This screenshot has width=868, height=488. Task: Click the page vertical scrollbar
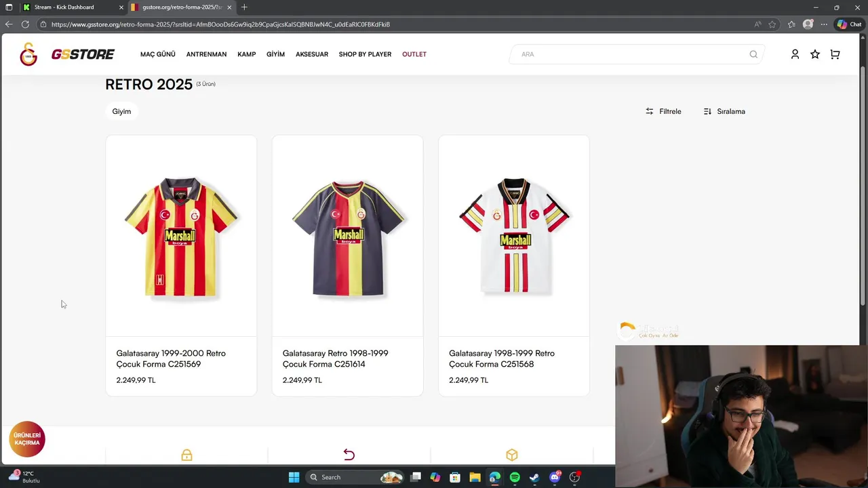point(863,186)
